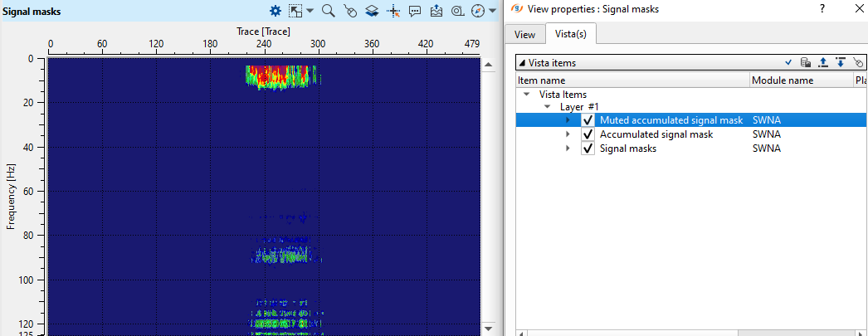
Task: Click the Frequency [Hz] axis label
Action: (x=9, y=197)
